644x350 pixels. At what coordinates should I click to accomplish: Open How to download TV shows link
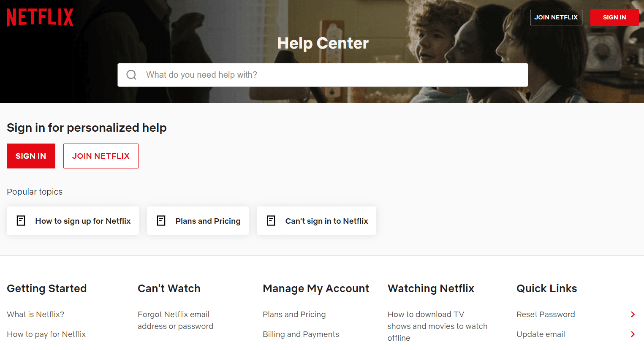[437, 326]
